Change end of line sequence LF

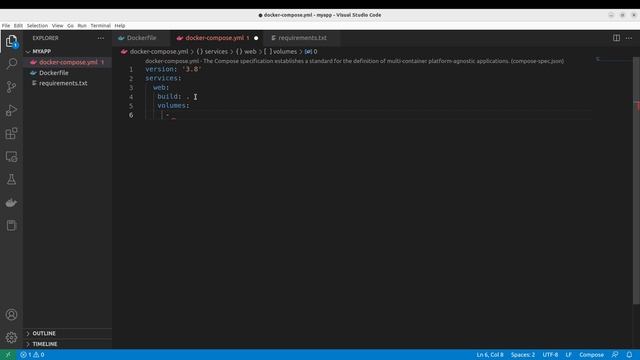pos(569,355)
